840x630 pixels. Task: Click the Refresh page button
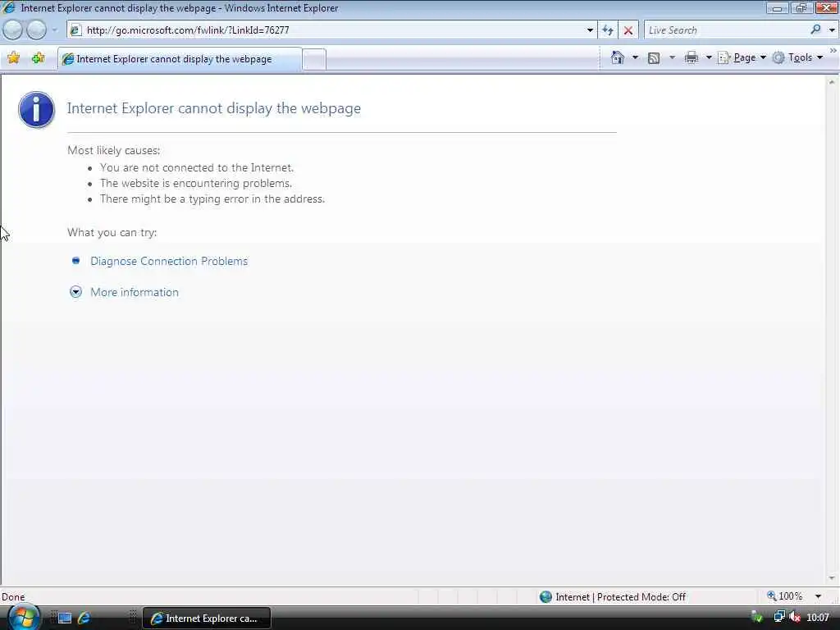pyautogui.click(x=608, y=30)
